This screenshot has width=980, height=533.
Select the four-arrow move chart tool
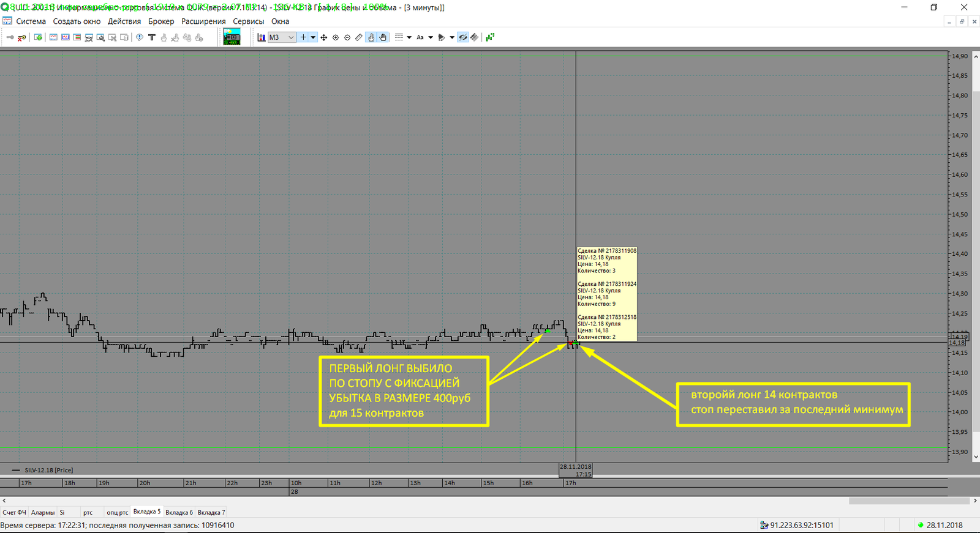[x=323, y=37]
